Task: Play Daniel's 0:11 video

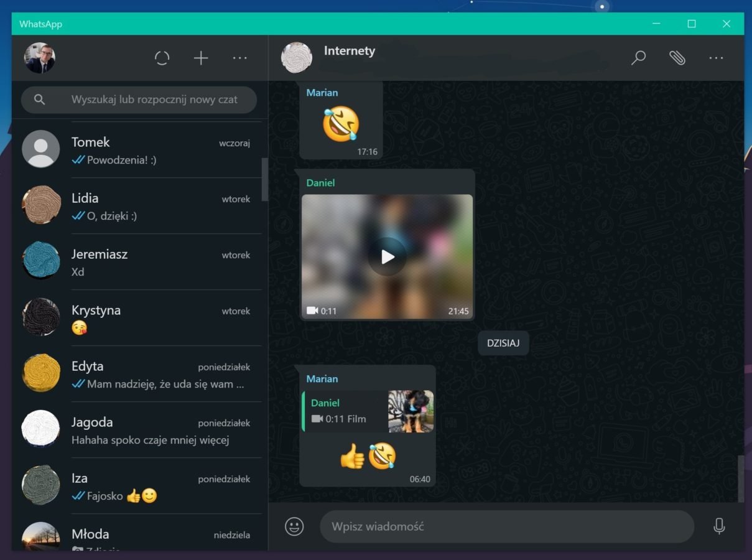Action: [388, 256]
